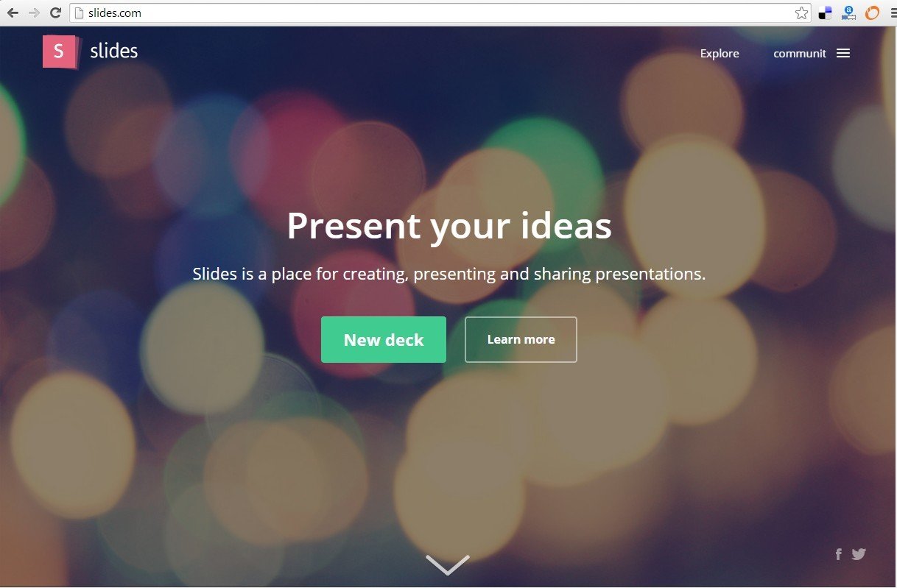Expand page with bottom down chevron
The width and height of the screenshot is (897, 588).
448,564
